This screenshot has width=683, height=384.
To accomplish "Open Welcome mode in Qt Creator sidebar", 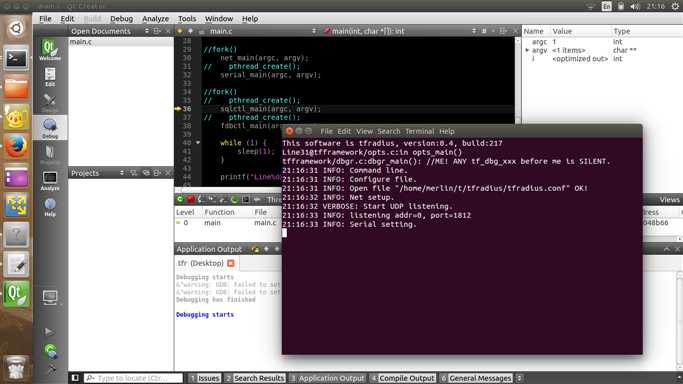I will pos(50,50).
